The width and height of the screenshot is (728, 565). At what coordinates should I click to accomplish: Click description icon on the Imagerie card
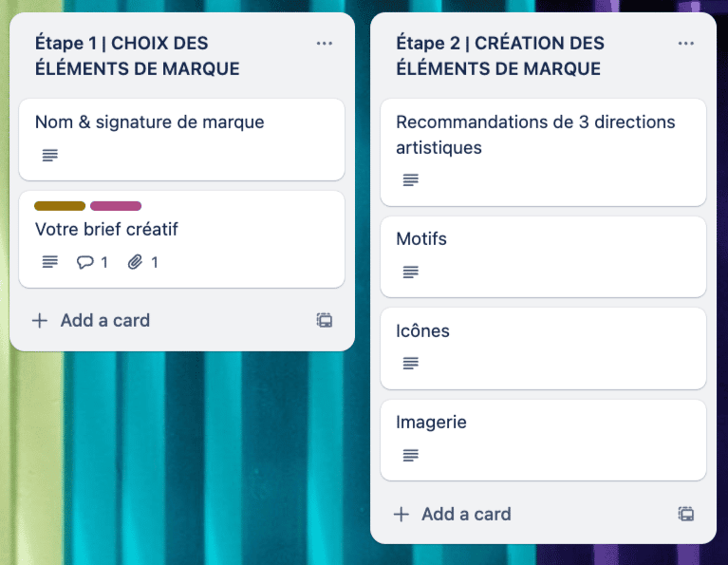click(x=411, y=455)
